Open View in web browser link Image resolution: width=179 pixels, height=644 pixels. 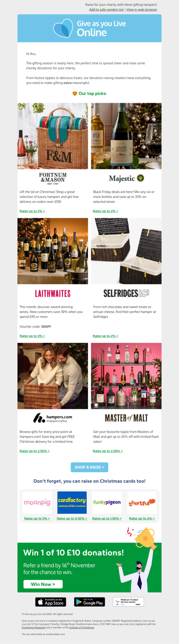pos(142,9)
